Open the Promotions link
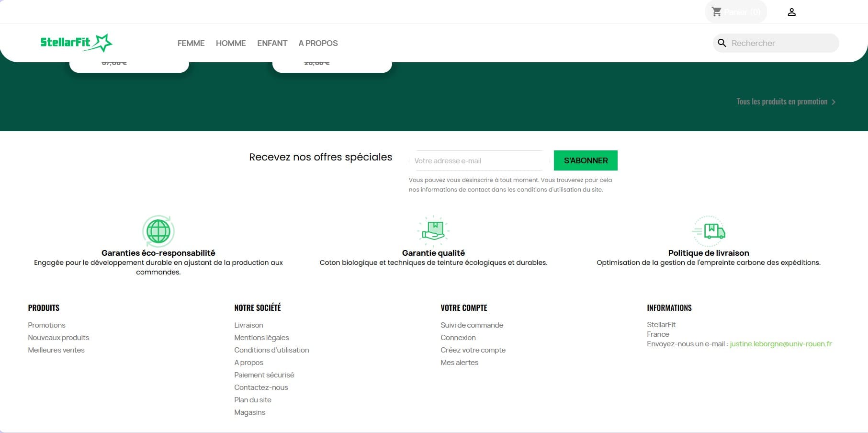 46,325
